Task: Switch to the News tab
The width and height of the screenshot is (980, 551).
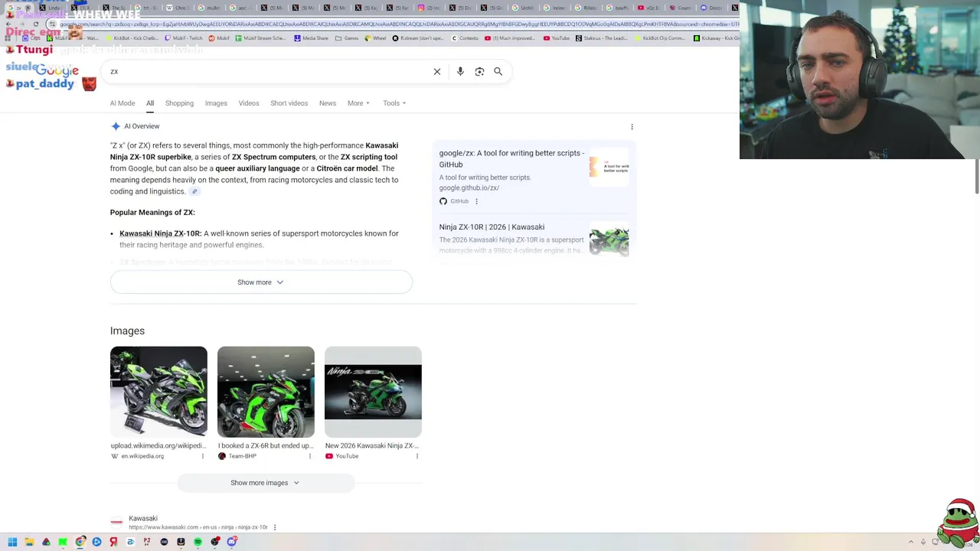Action: (x=328, y=103)
